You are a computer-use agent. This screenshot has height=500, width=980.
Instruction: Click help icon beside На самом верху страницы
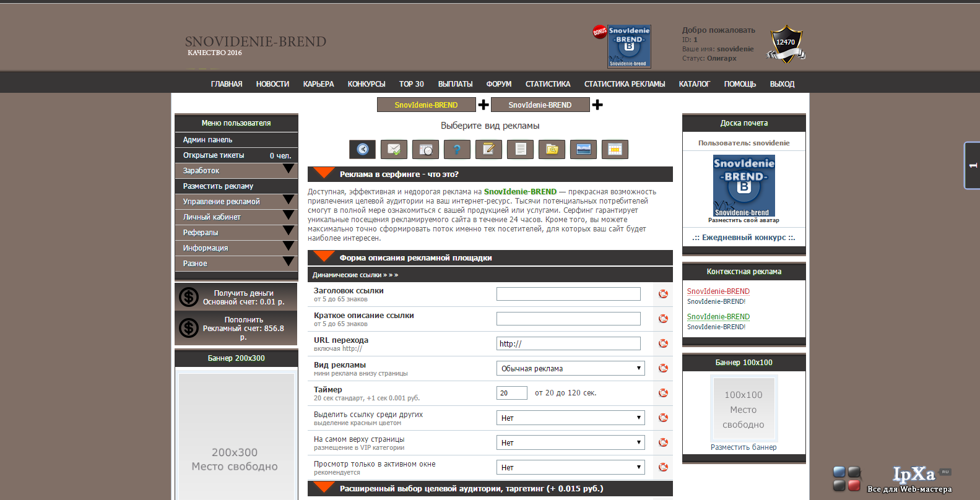(x=663, y=442)
